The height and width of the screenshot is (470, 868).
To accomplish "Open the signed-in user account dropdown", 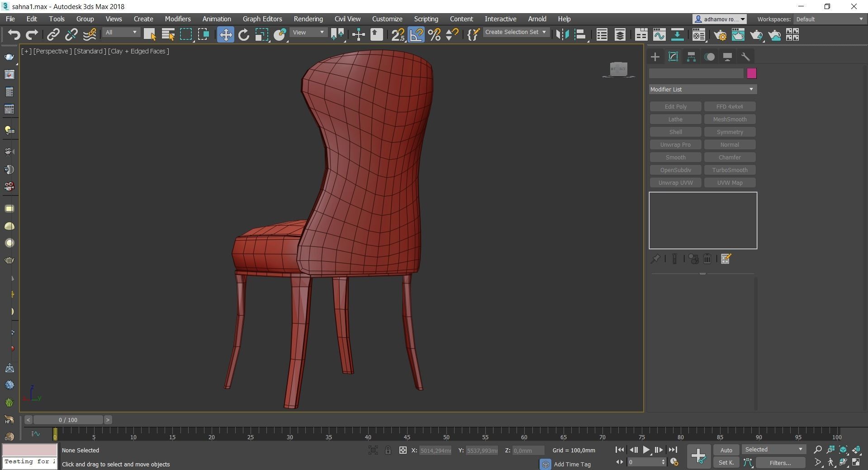I will 719,19.
